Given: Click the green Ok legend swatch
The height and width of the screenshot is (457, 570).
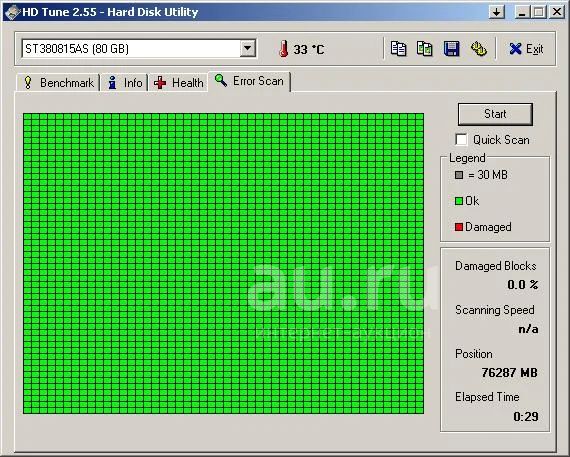Looking at the screenshot, I should pos(459,201).
